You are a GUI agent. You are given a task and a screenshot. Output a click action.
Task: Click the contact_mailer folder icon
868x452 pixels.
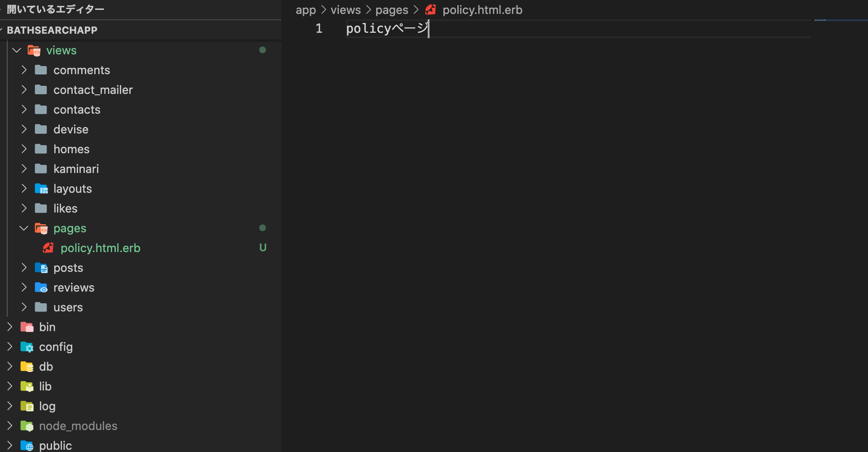pos(41,90)
